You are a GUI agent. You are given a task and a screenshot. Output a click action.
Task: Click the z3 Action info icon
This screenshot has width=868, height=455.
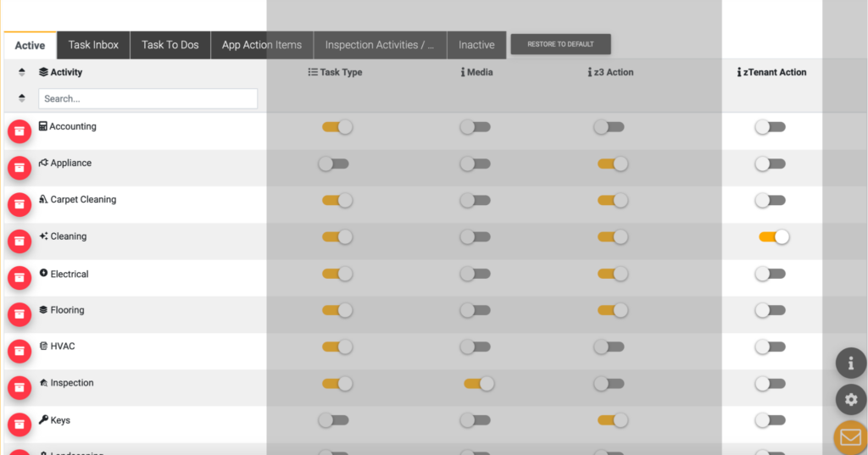[x=590, y=72]
